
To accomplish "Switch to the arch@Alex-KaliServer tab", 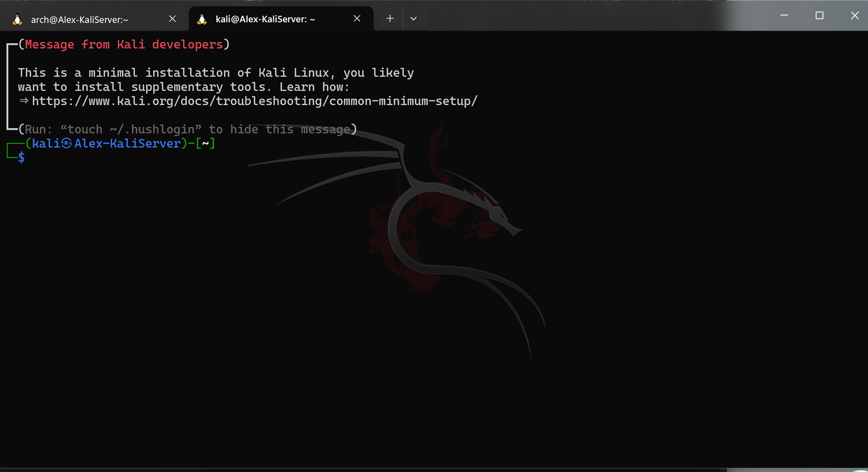I will [94, 19].
